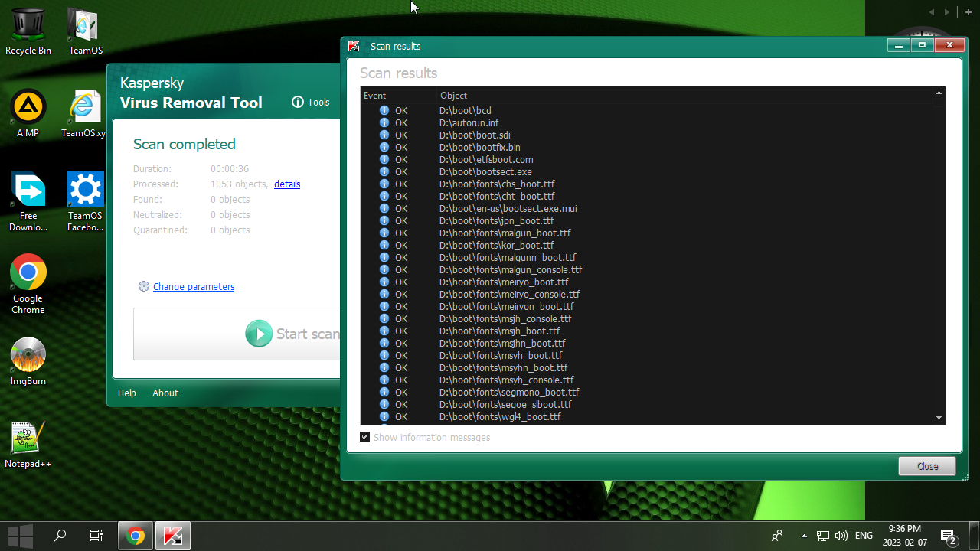Click the ENG language indicator
Image resolution: width=980 pixels, height=551 pixels.
pyautogui.click(x=864, y=536)
